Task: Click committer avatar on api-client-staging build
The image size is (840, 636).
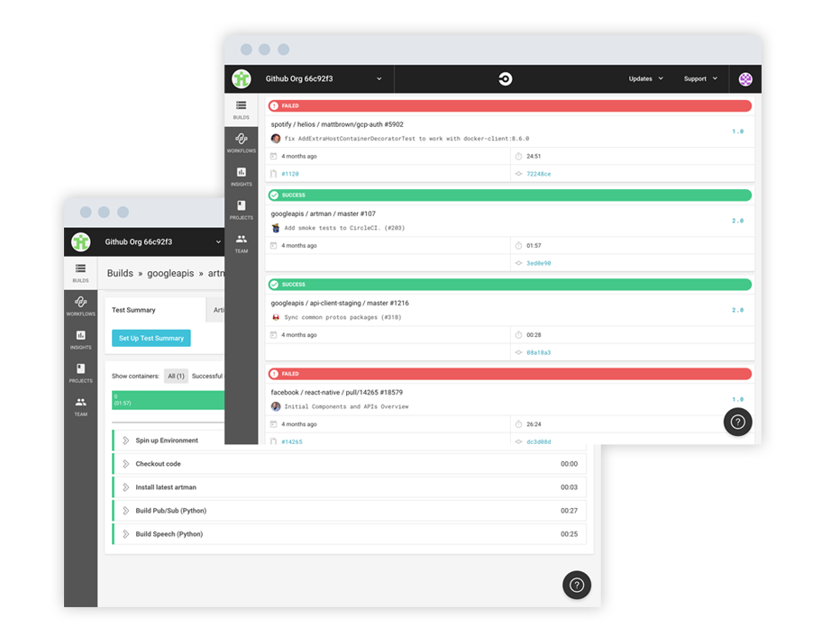Action: point(276,317)
